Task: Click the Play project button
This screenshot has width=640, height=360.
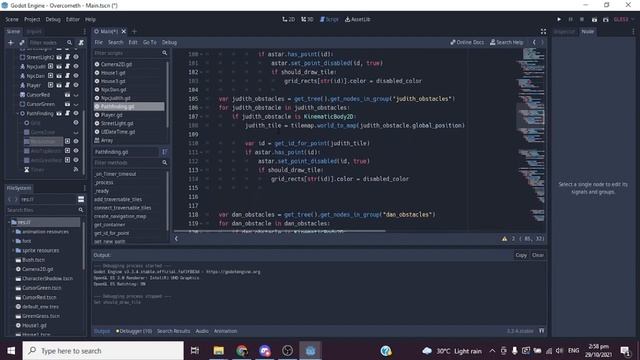Action: click(x=559, y=19)
